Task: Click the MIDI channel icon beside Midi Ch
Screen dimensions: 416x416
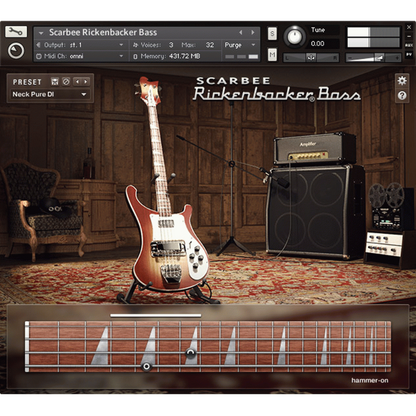Action: click(x=39, y=56)
